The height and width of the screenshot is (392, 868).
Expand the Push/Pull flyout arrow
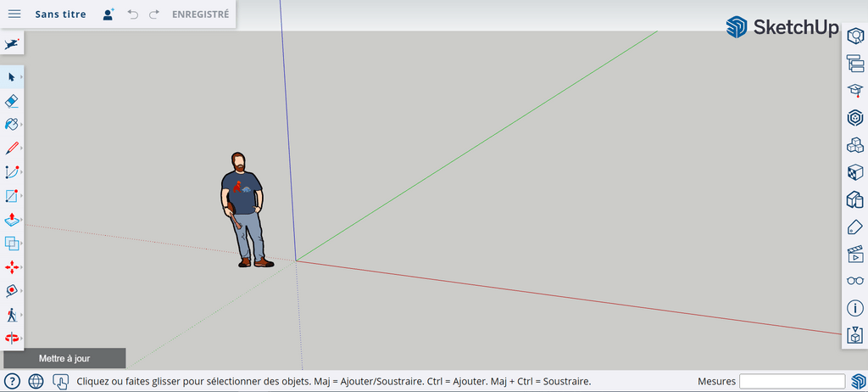(x=21, y=220)
